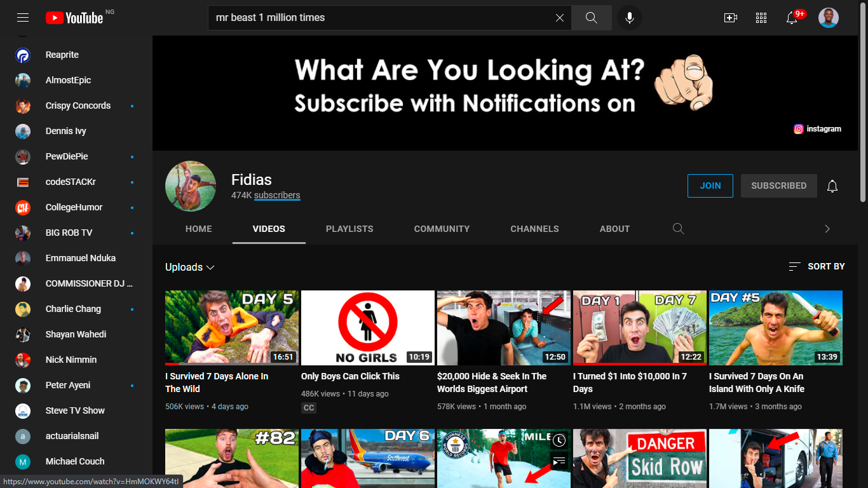Open '$20,000 Hide & Seek' video title
The width and height of the screenshot is (868, 488).
point(492,383)
